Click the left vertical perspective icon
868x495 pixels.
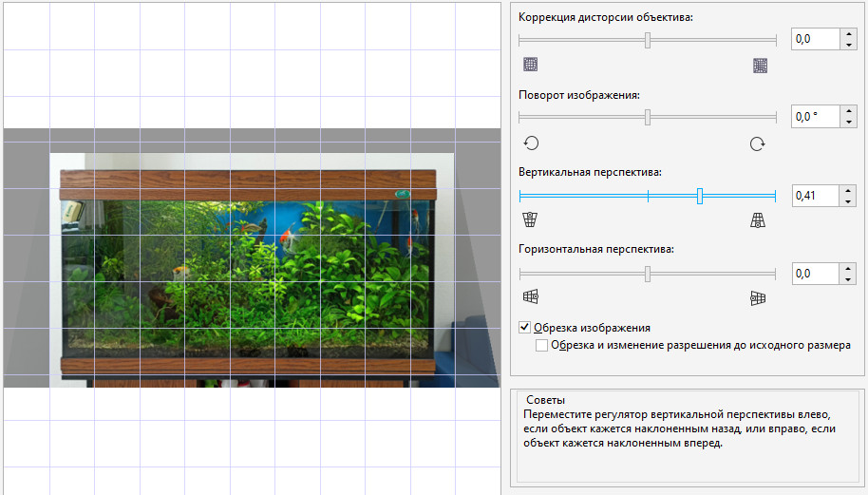coord(531,220)
